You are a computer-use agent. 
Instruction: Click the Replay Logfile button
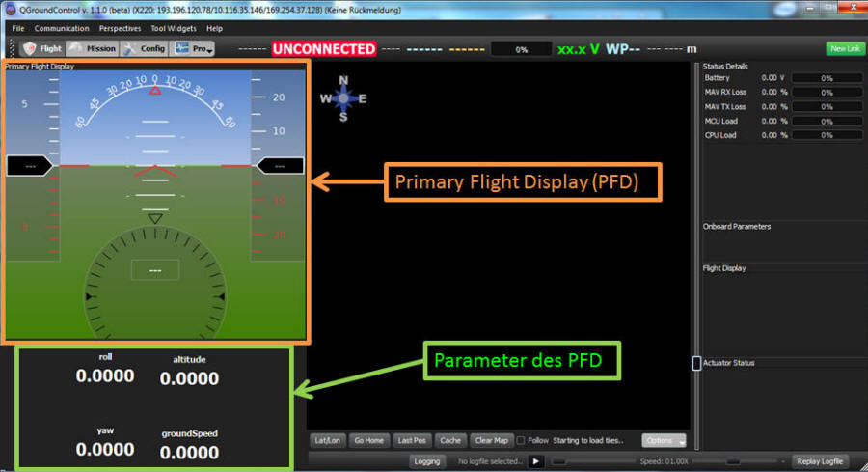pyautogui.click(x=820, y=461)
